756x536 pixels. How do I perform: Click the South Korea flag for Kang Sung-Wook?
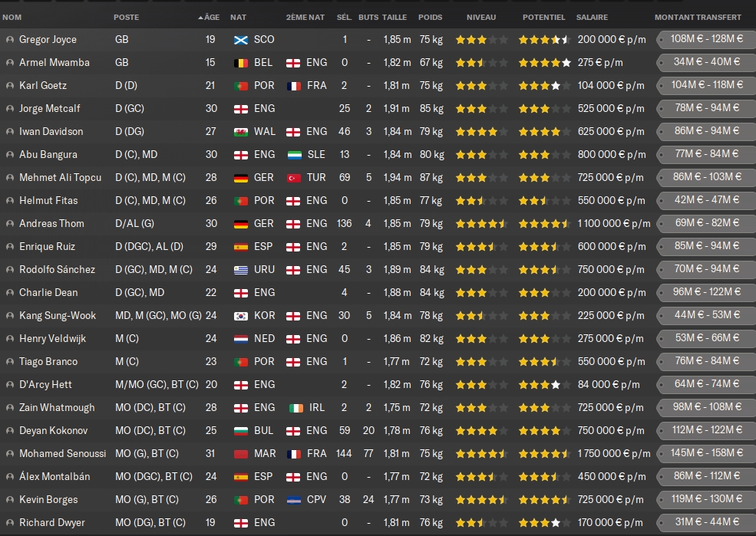click(x=240, y=316)
